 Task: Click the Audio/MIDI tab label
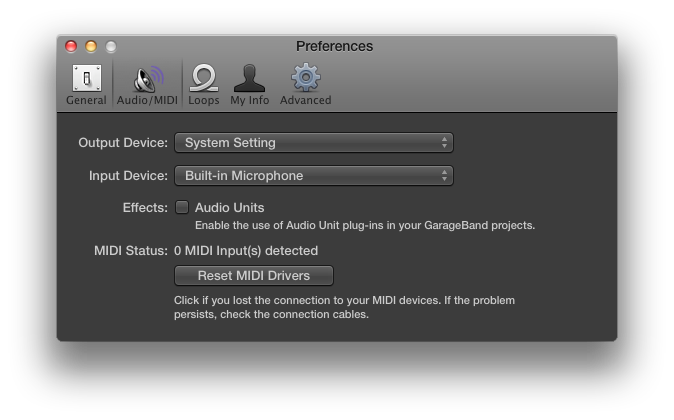pyautogui.click(x=148, y=100)
